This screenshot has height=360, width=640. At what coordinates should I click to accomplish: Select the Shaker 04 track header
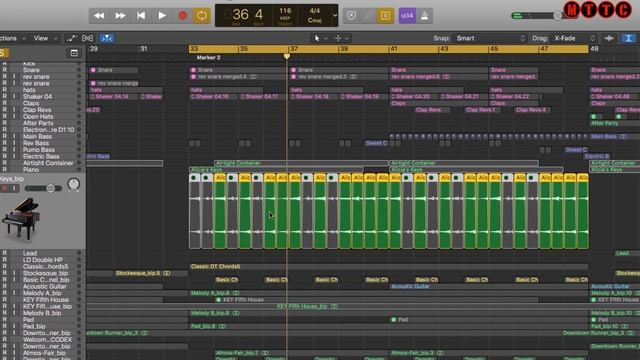click(x=37, y=97)
